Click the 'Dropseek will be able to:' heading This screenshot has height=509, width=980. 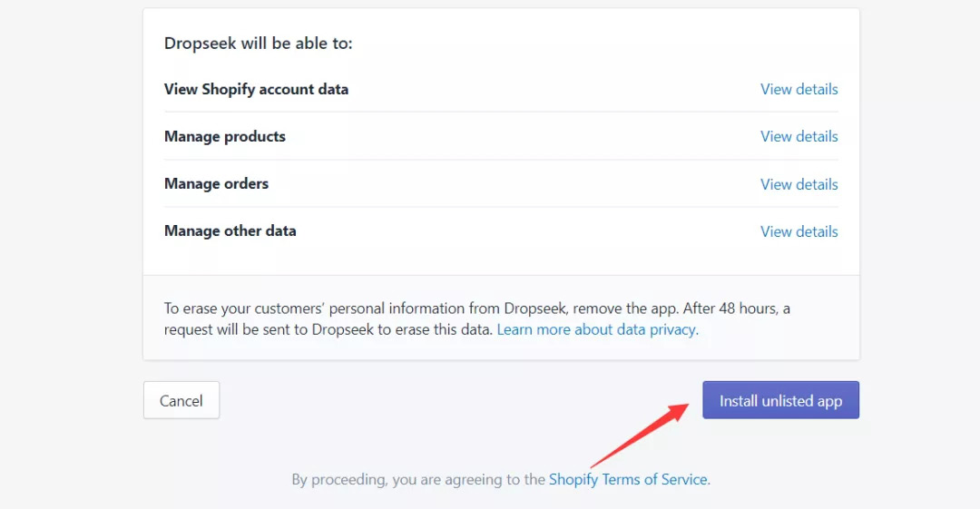click(x=258, y=44)
